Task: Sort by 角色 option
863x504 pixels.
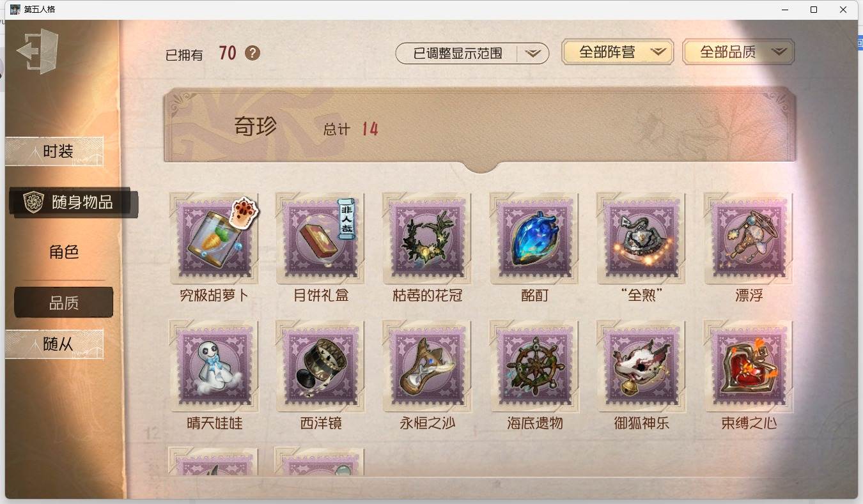Action: pos(64,252)
